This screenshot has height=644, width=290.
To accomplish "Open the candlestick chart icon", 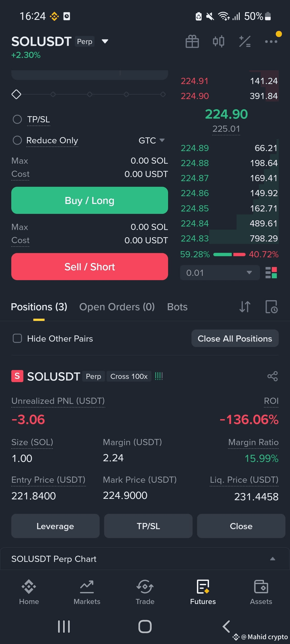I will coord(218,42).
